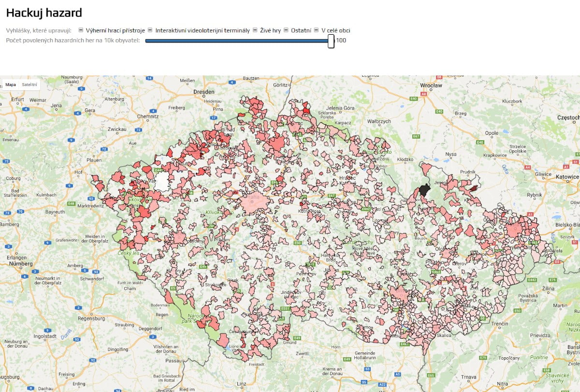580x392 pixels.
Task: Click the gambling games count slider handle
Action: (331, 41)
